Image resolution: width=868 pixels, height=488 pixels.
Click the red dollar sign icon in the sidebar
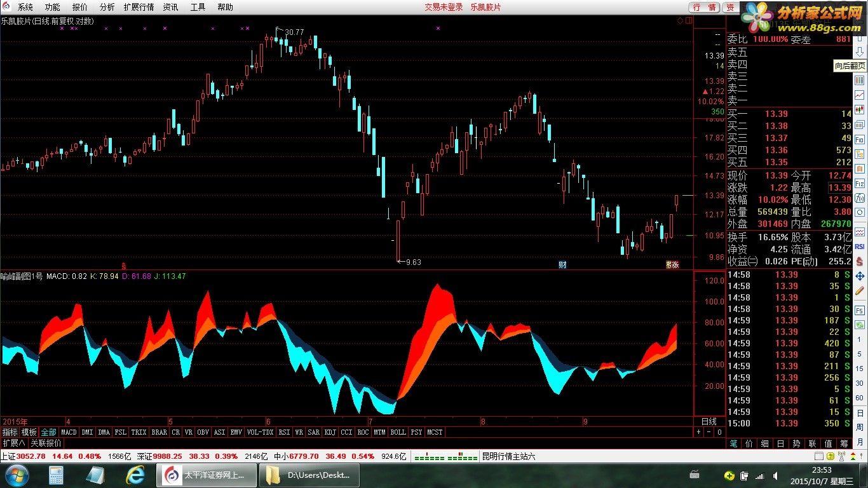pos(859,260)
